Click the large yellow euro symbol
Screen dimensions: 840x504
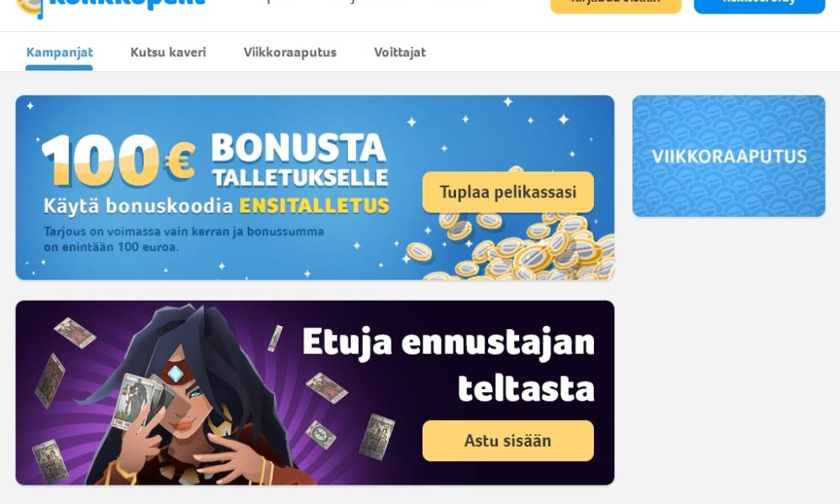180,160
